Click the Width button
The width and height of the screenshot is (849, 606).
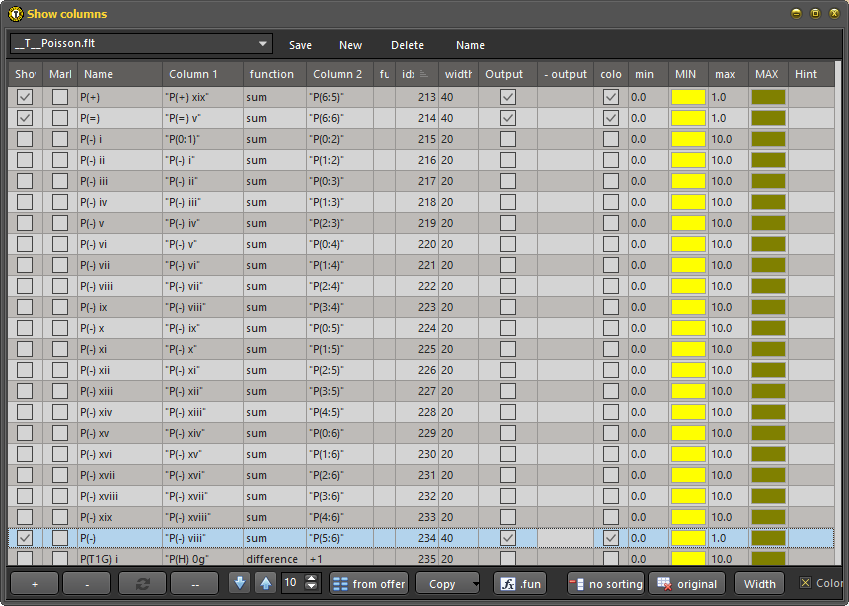pos(759,584)
